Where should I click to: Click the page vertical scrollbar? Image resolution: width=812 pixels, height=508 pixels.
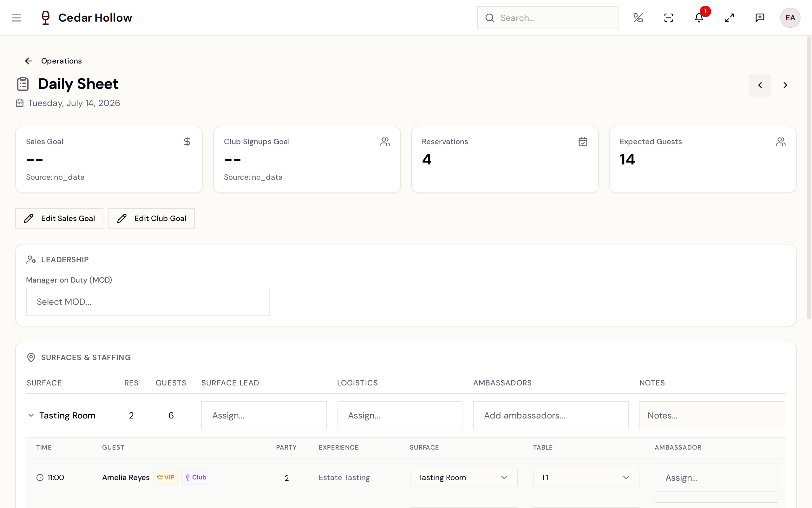click(809, 178)
